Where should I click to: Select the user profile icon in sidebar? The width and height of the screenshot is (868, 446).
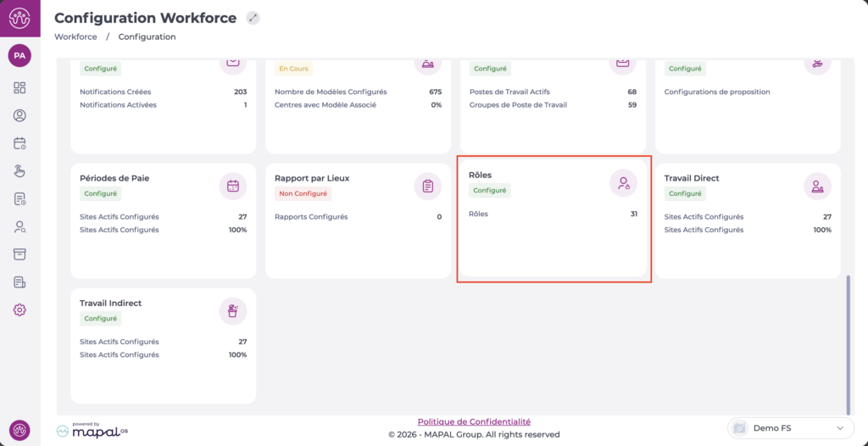[x=19, y=115]
